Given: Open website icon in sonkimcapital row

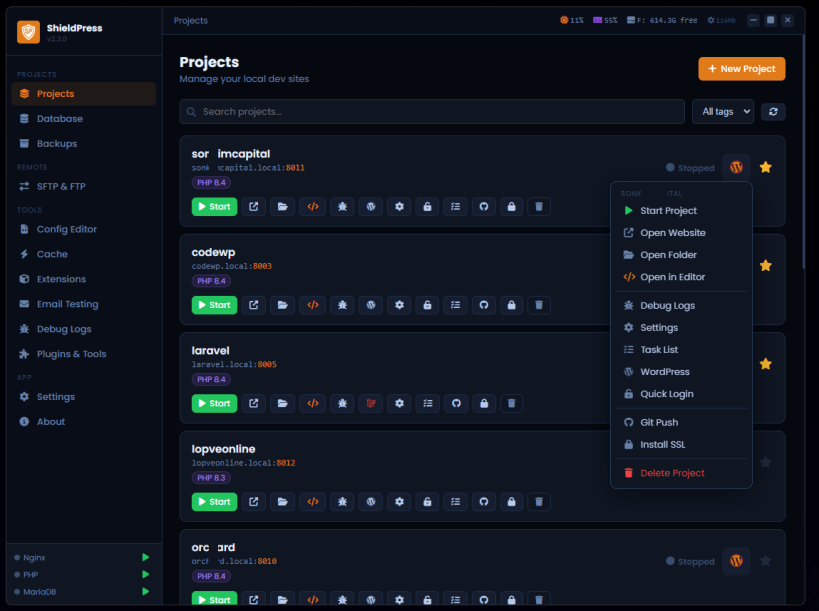Looking at the screenshot, I should [253, 207].
